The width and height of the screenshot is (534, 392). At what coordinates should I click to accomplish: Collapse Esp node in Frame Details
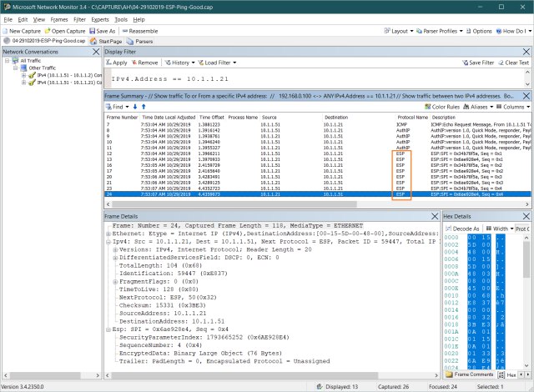[108, 329]
